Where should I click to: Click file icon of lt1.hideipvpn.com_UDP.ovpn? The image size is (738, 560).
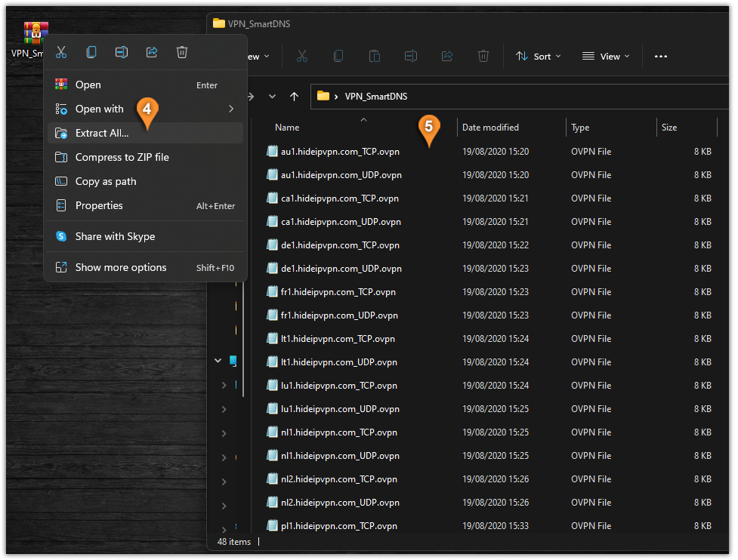pyautogui.click(x=272, y=362)
